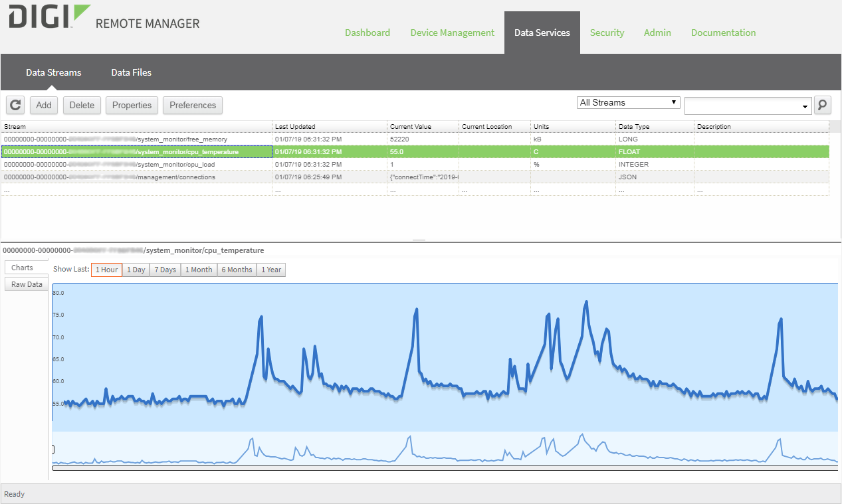Sort by Current Value column header
Viewport: 842px width, 504px height.
point(423,126)
